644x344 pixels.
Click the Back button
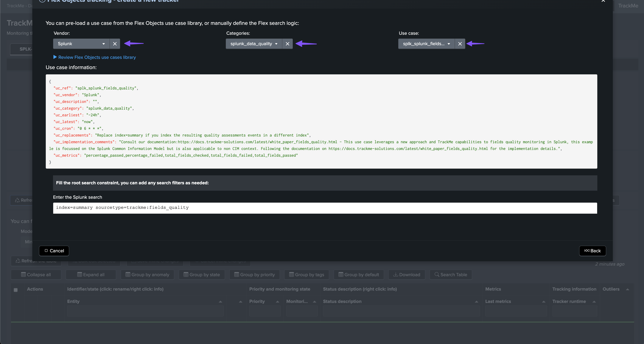point(592,251)
